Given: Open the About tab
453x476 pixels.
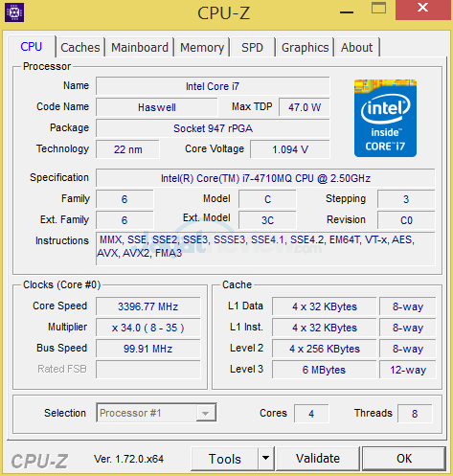Looking at the screenshot, I should [x=356, y=48].
